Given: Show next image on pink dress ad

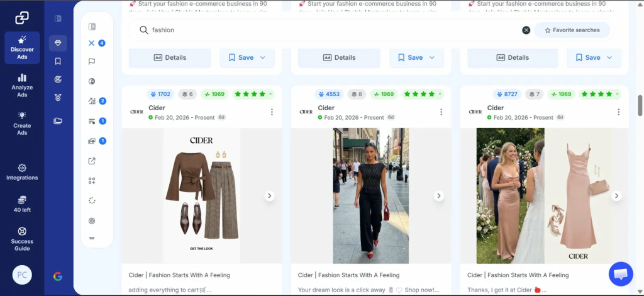Looking at the screenshot, I should [616, 196].
